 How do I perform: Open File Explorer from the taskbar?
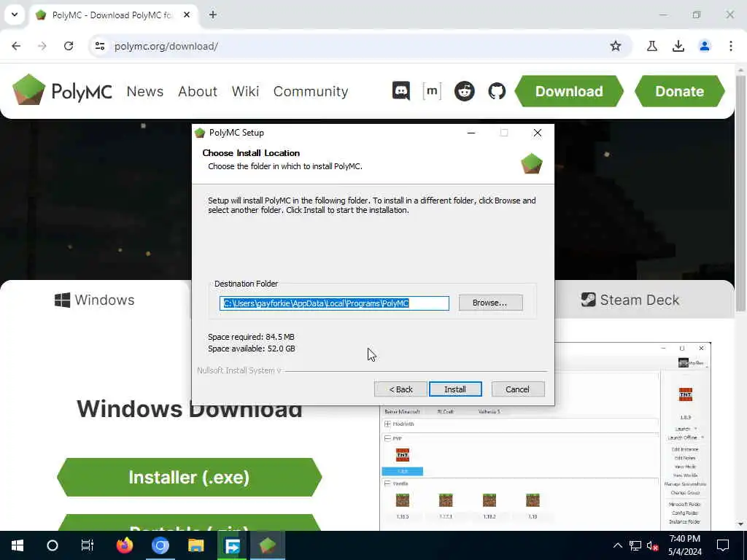pos(196,545)
